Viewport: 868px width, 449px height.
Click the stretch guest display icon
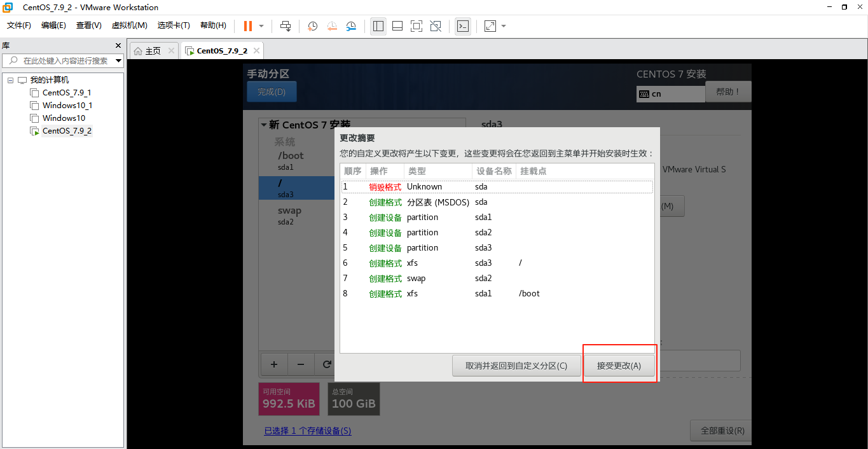(490, 26)
